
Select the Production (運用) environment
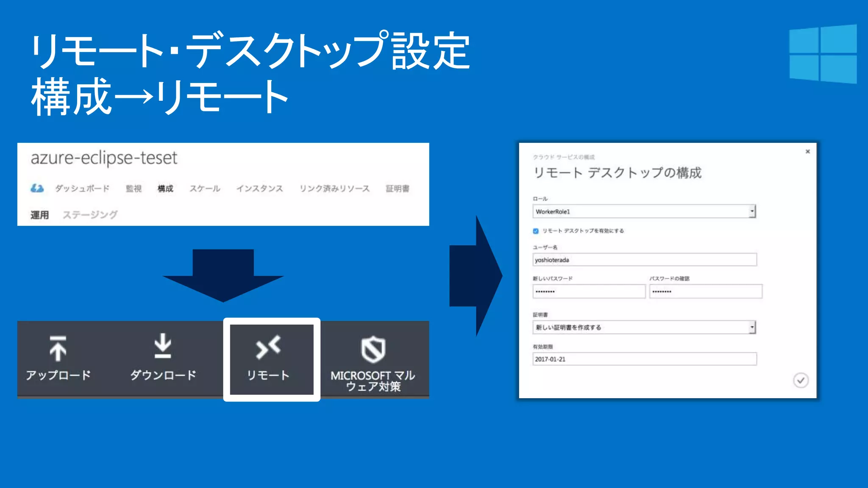point(39,215)
